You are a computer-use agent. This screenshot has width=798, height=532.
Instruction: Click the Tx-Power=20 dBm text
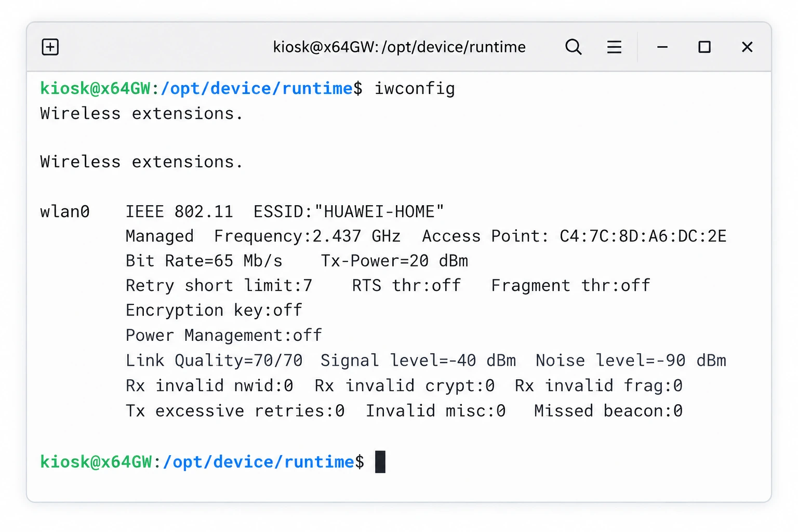point(394,261)
